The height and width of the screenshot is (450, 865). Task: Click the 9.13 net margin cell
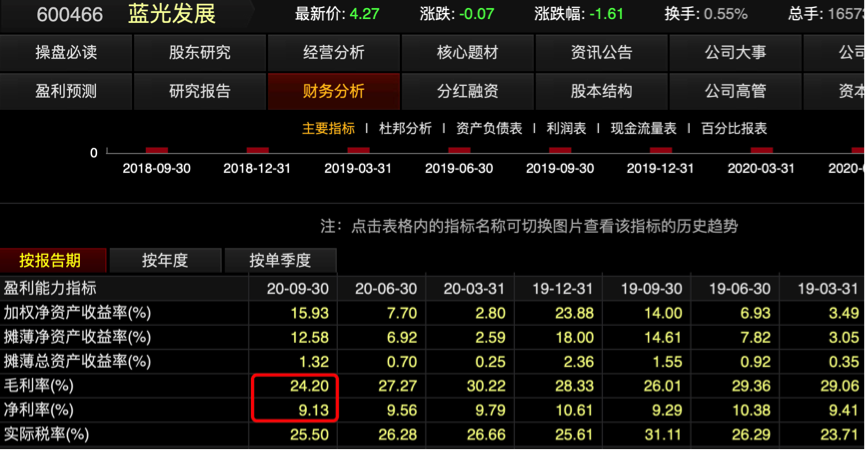click(x=314, y=410)
